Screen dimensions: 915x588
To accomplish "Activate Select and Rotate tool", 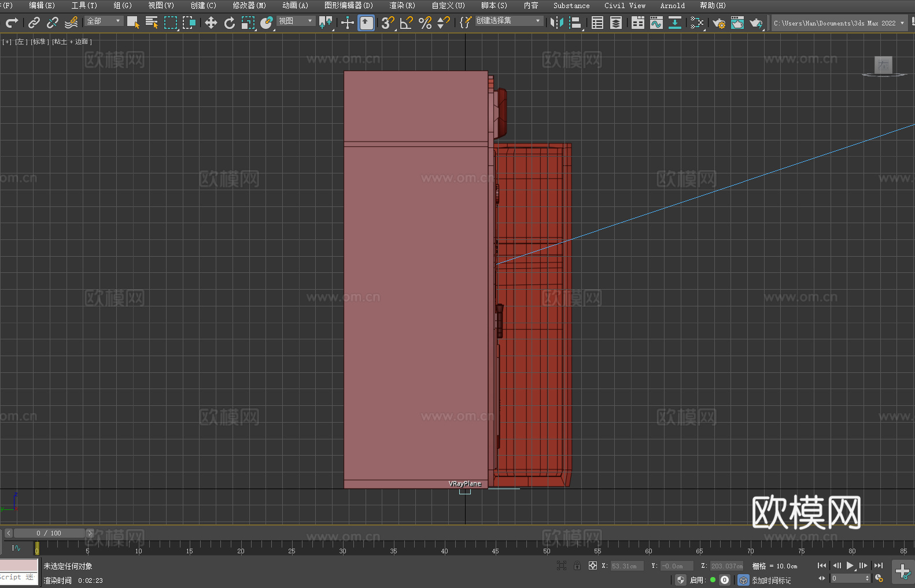I will point(230,23).
